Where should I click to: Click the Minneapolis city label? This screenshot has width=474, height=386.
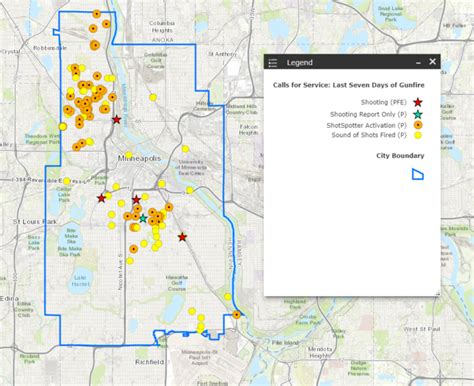[x=139, y=158]
